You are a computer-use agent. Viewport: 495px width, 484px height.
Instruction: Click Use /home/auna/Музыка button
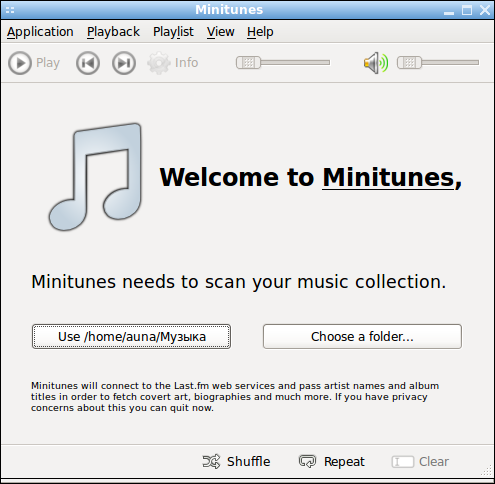(x=131, y=337)
